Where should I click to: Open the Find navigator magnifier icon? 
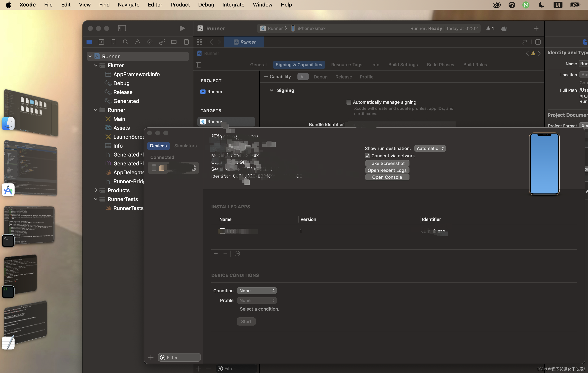125,42
